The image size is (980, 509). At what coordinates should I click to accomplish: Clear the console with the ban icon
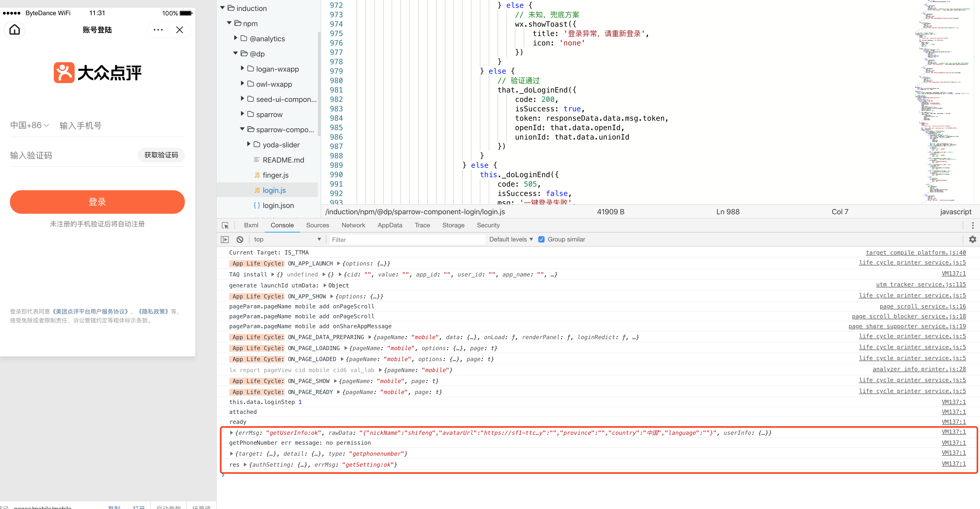pos(240,239)
